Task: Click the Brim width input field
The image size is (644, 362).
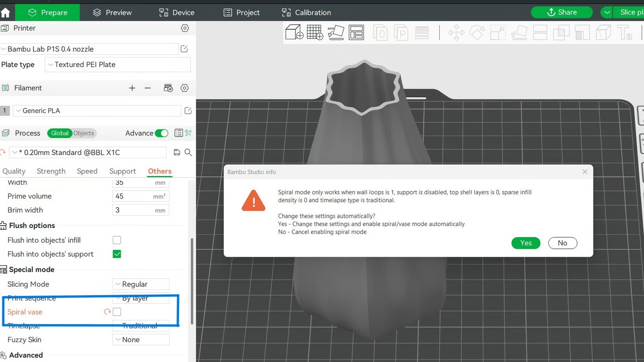Action: (x=133, y=210)
